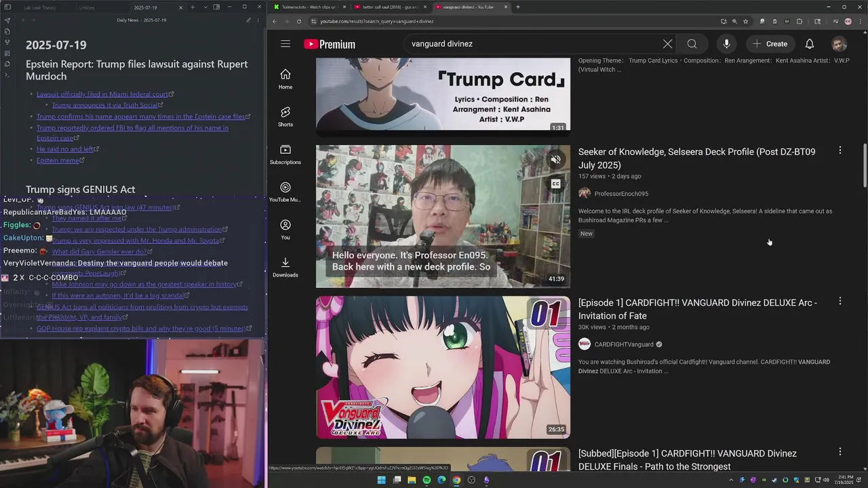Open Lawsuit officially filed in Miami link
The height and width of the screenshot is (488, 868).
(102, 94)
